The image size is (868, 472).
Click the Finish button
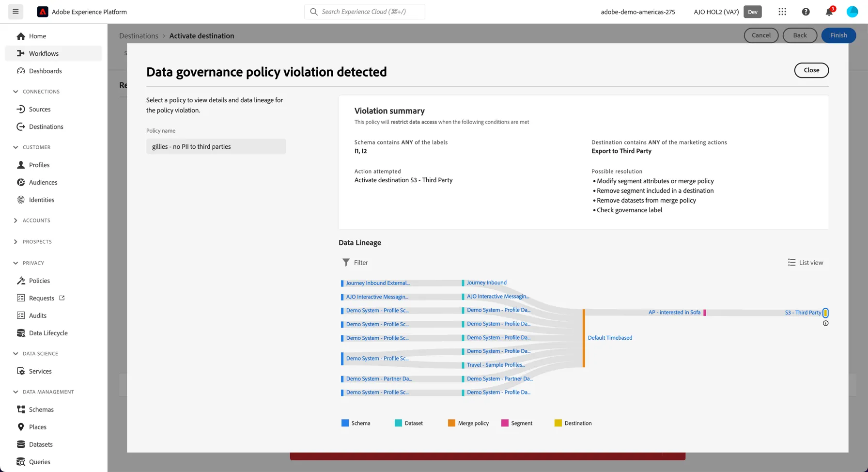838,35
